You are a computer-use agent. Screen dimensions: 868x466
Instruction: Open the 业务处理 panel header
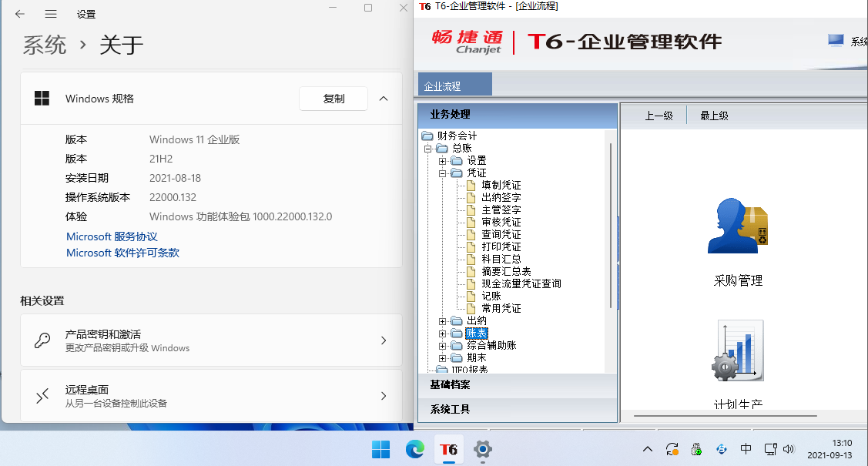point(518,115)
